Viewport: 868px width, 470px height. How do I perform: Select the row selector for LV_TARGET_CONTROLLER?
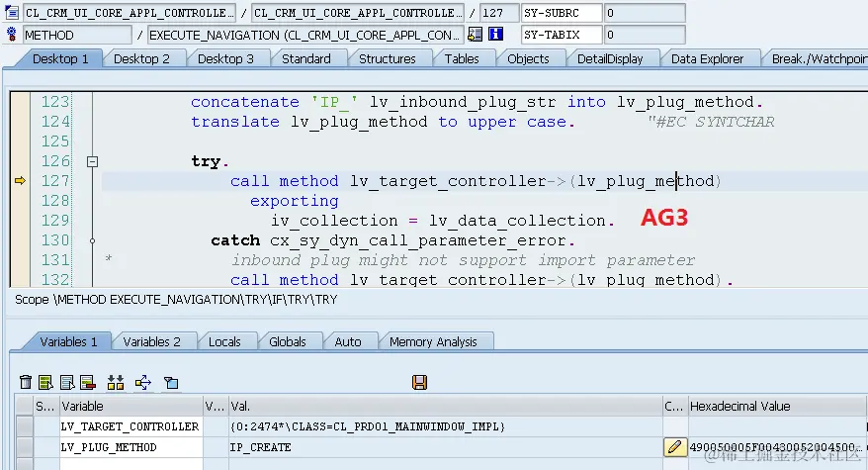[24, 426]
